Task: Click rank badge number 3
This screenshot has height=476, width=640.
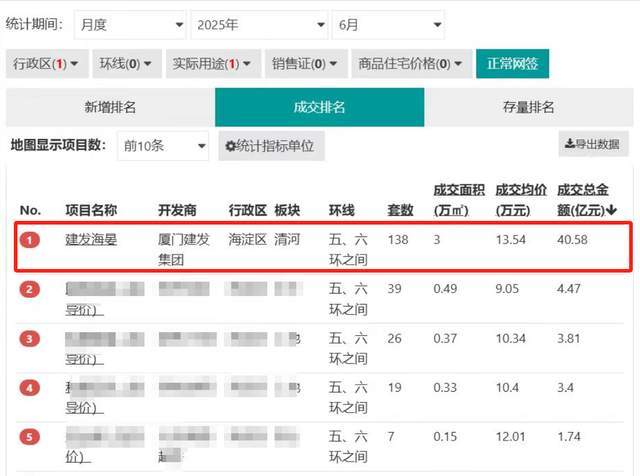Action: point(30,338)
